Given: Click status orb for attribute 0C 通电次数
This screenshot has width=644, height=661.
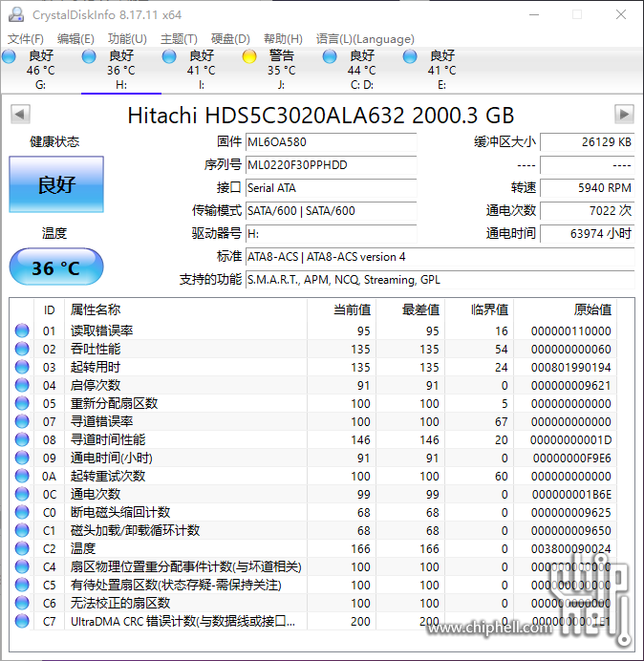Looking at the screenshot, I should pos(22,494).
